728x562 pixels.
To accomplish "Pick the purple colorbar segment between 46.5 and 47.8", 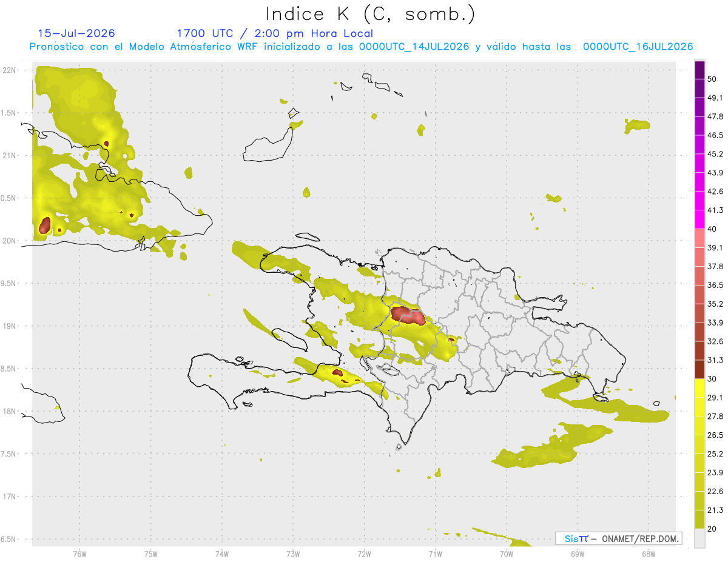I will 700,126.
